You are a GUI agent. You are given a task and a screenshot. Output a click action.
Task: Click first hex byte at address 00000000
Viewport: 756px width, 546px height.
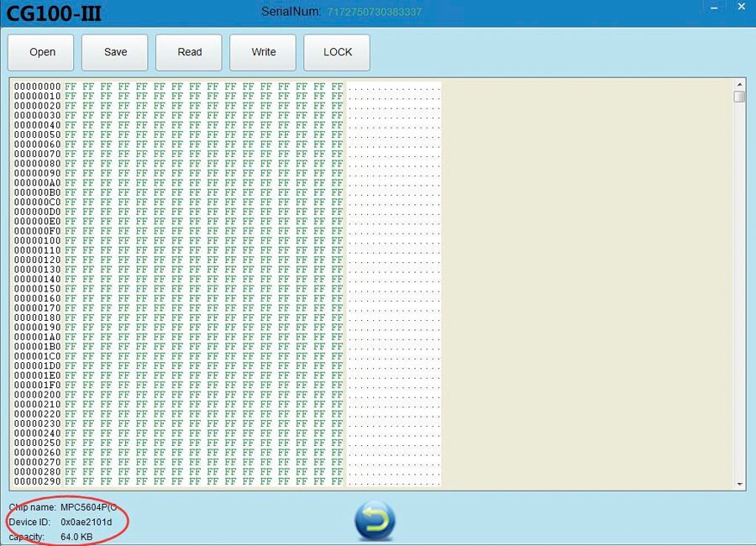tap(71, 87)
